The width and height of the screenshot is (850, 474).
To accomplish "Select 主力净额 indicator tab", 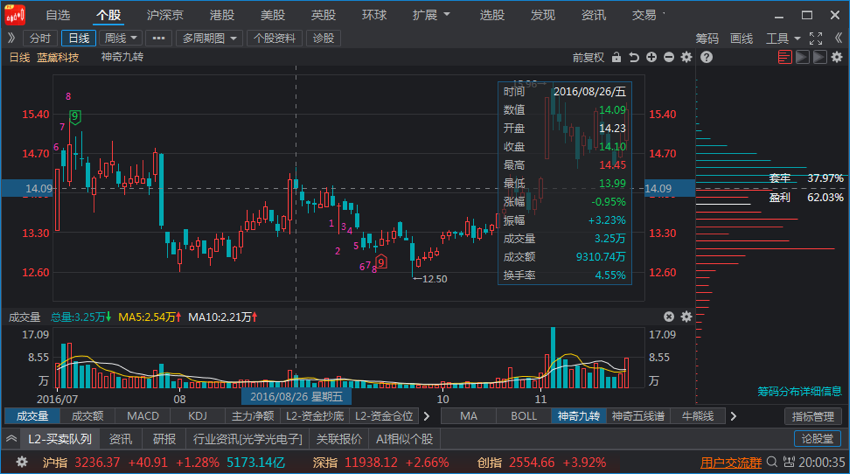I will pyautogui.click(x=253, y=416).
